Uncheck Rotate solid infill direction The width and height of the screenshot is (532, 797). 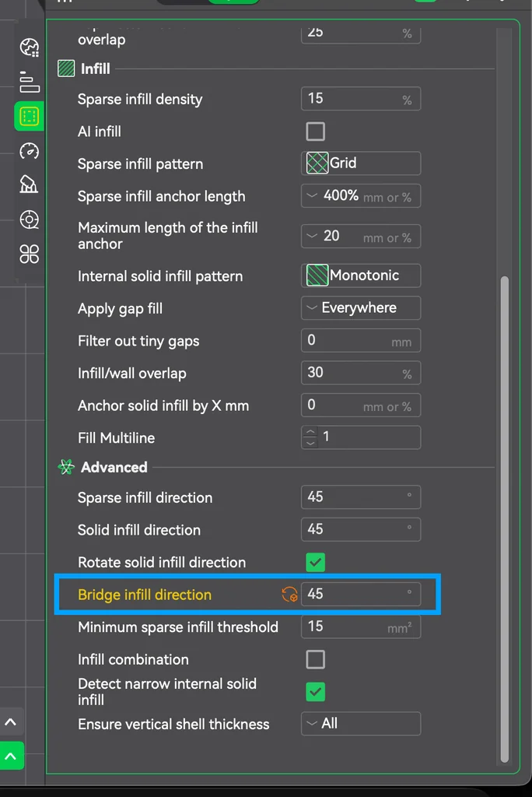pyautogui.click(x=315, y=562)
